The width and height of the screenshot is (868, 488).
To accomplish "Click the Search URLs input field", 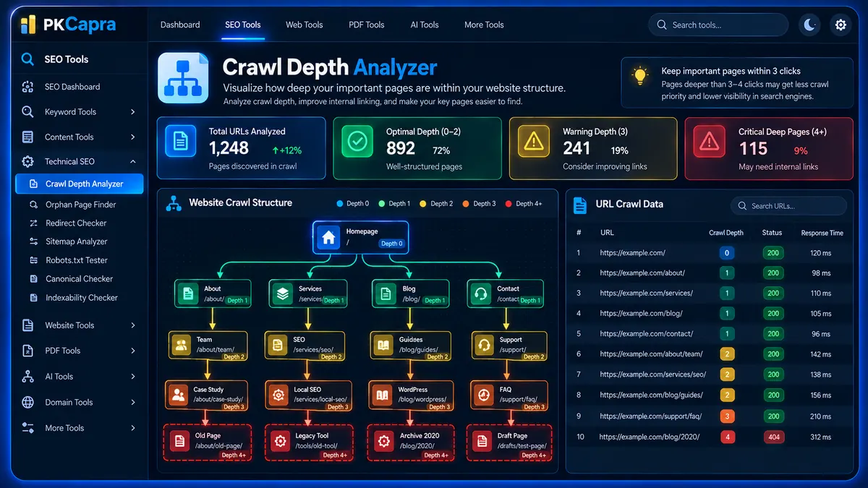I will [x=788, y=206].
